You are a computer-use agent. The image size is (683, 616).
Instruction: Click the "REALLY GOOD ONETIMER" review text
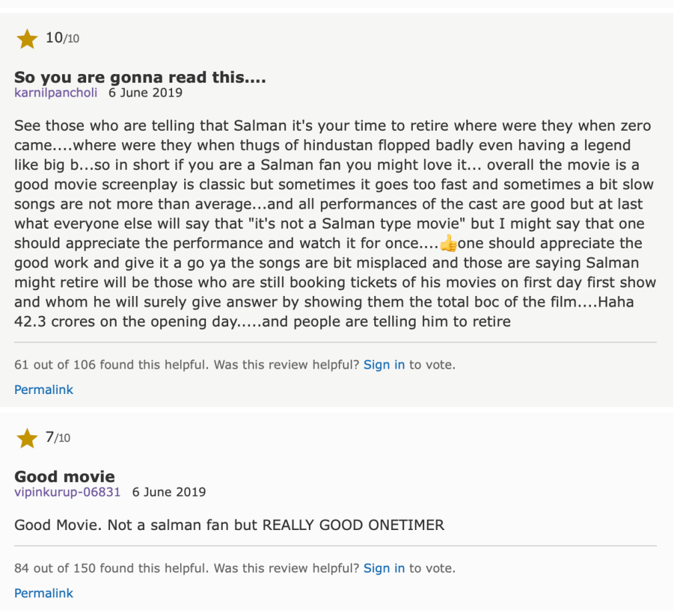[354, 525]
